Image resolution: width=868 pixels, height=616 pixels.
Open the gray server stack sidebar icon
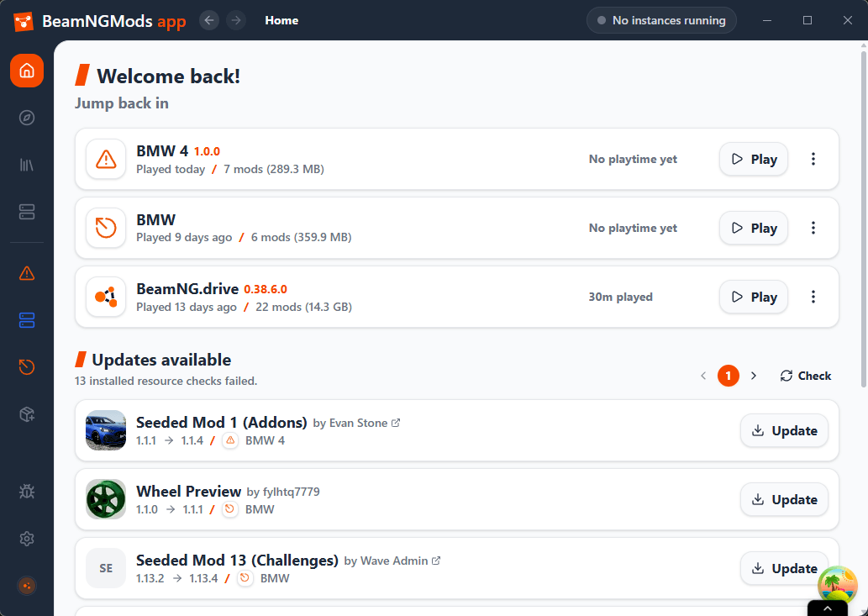tap(27, 212)
